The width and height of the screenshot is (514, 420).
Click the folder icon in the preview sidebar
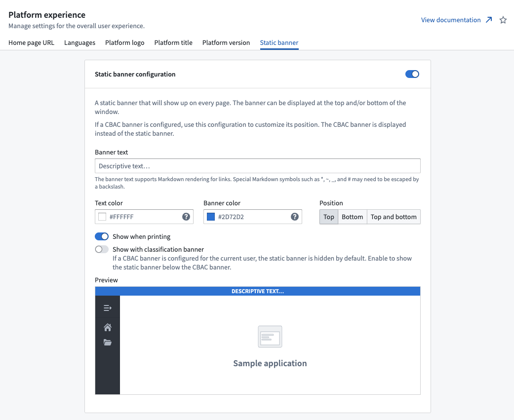tap(107, 342)
